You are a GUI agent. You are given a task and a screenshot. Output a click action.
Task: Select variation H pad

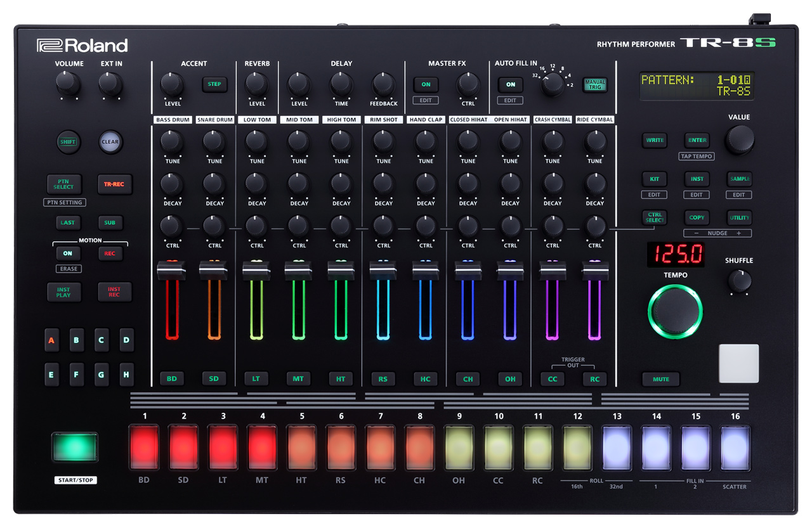pyautogui.click(x=126, y=375)
